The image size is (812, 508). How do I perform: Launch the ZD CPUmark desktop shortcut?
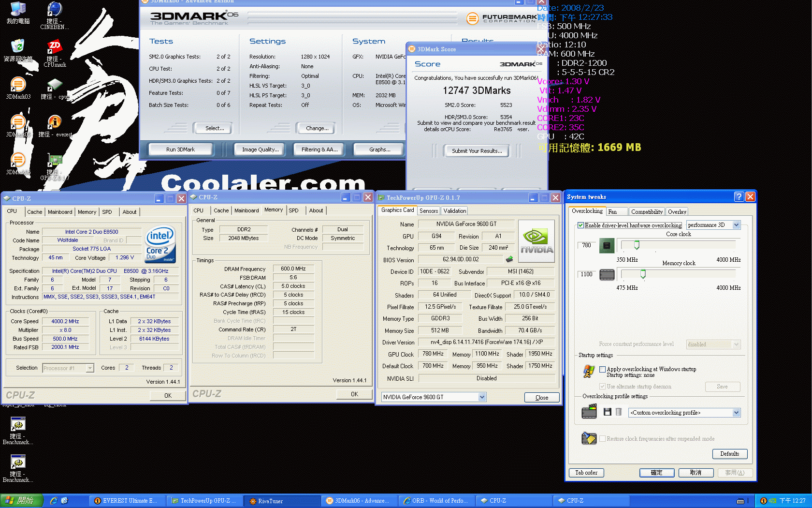click(x=55, y=53)
